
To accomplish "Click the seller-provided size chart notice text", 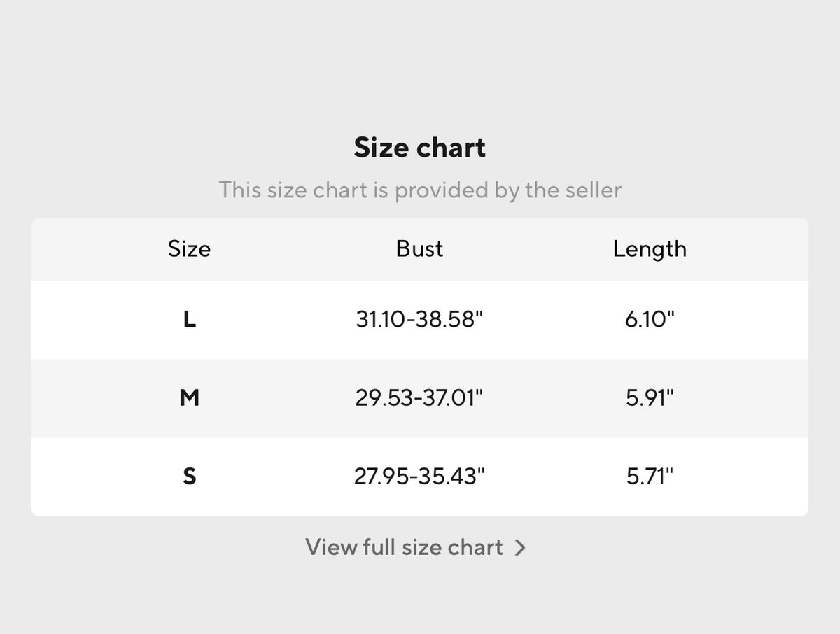I will (419, 190).
